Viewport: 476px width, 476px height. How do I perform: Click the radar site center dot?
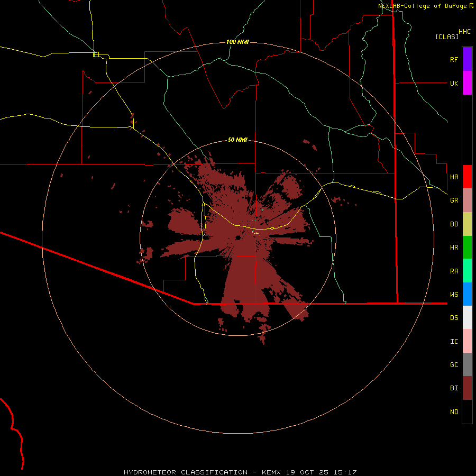pos(238,237)
